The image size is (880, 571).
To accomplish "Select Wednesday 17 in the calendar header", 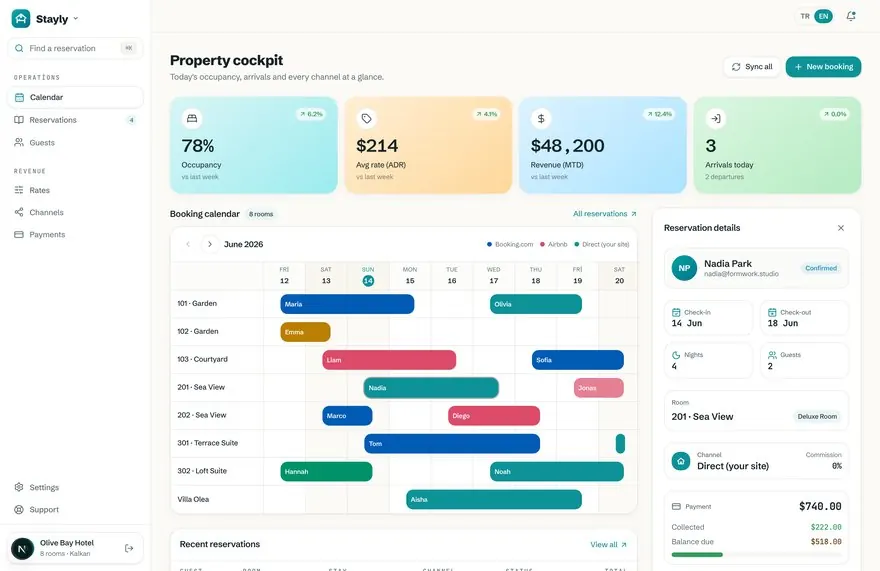I will pyautogui.click(x=494, y=276).
